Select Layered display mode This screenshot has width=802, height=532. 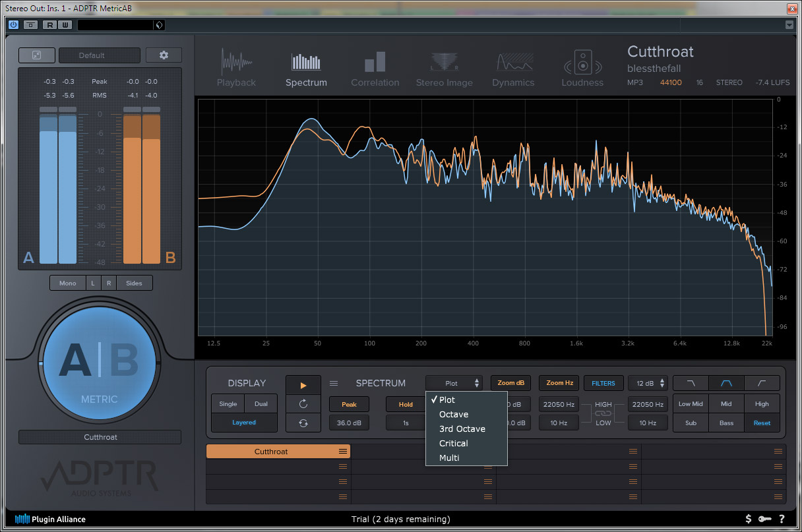pos(244,423)
